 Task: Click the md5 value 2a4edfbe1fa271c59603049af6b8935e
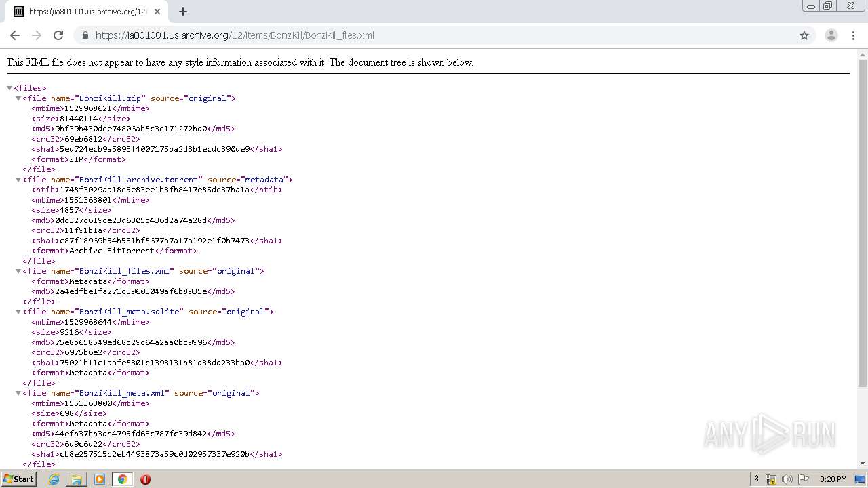(x=131, y=291)
